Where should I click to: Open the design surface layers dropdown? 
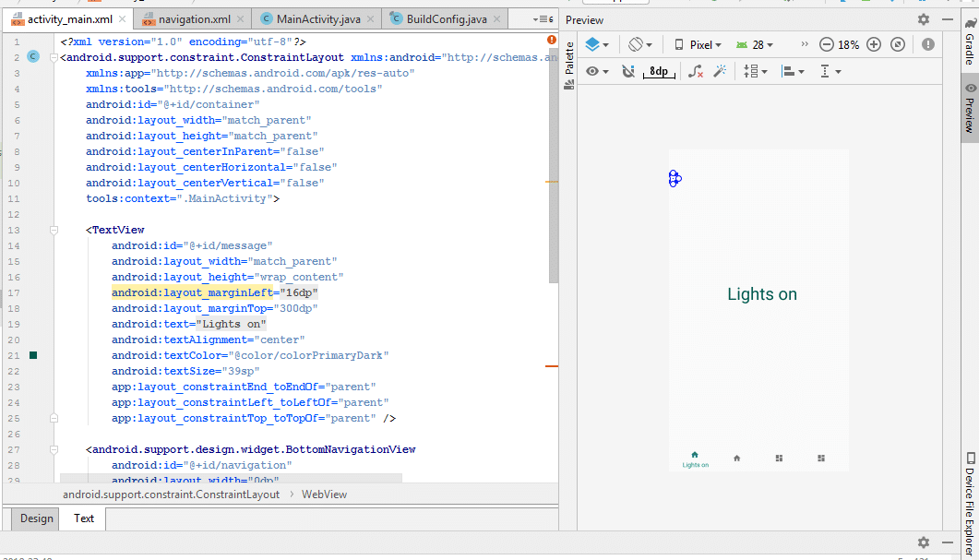[597, 44]
